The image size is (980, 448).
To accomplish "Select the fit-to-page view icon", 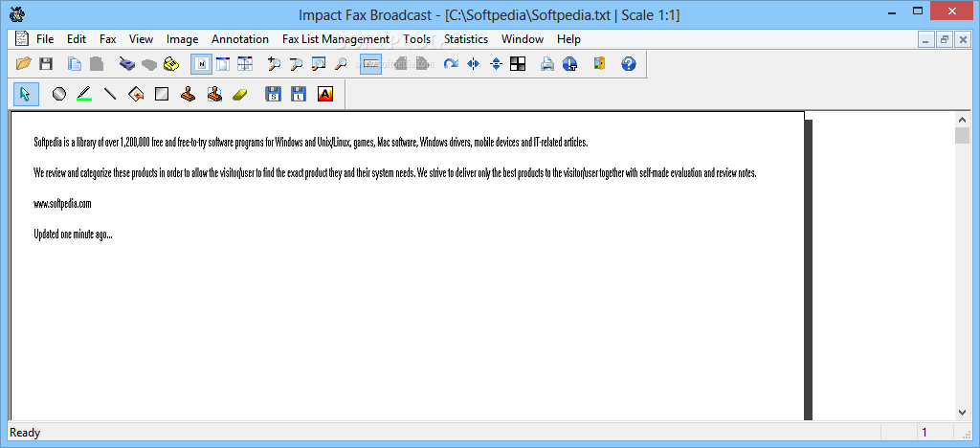I will [223, 64].
